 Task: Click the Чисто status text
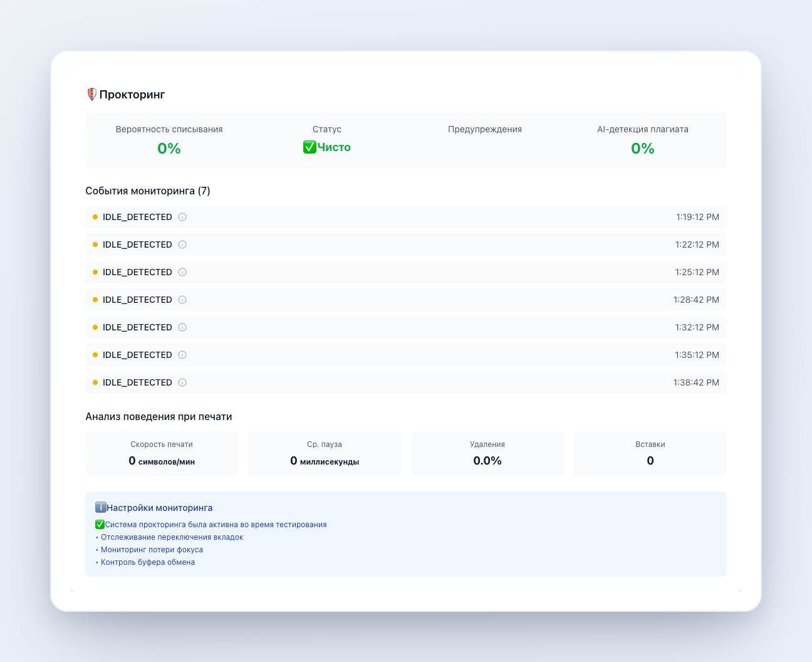pyautogui.click(x=334, y=147)
